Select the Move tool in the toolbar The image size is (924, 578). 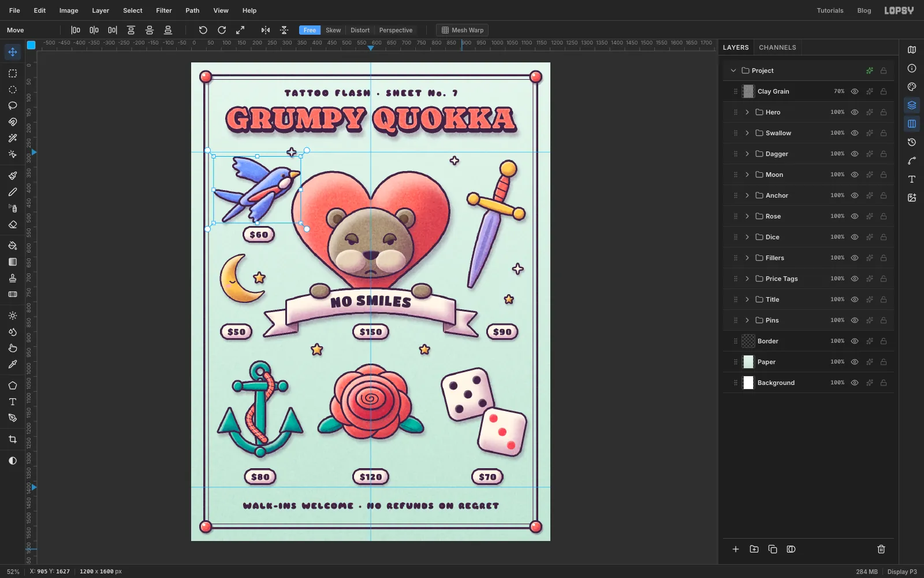[13, 52]
